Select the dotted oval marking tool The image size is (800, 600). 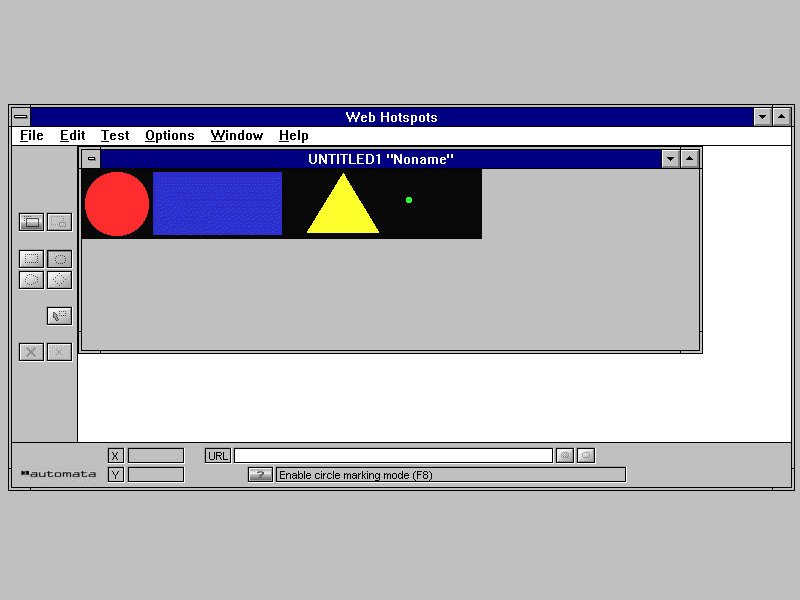(x=31, y=280)
